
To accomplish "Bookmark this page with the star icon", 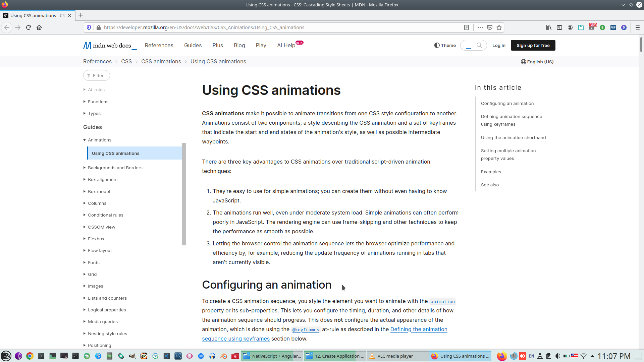I will [499, 27].
